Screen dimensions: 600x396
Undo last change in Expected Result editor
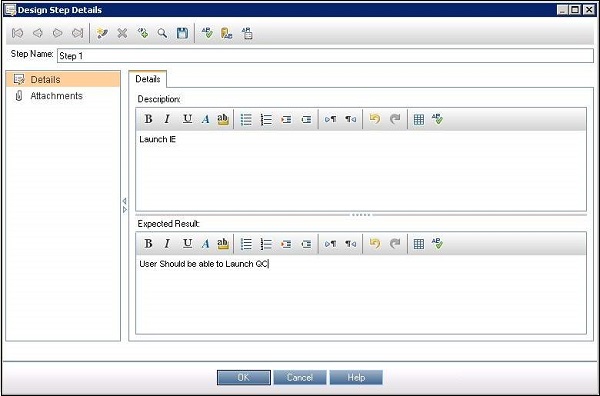[375, 244]
